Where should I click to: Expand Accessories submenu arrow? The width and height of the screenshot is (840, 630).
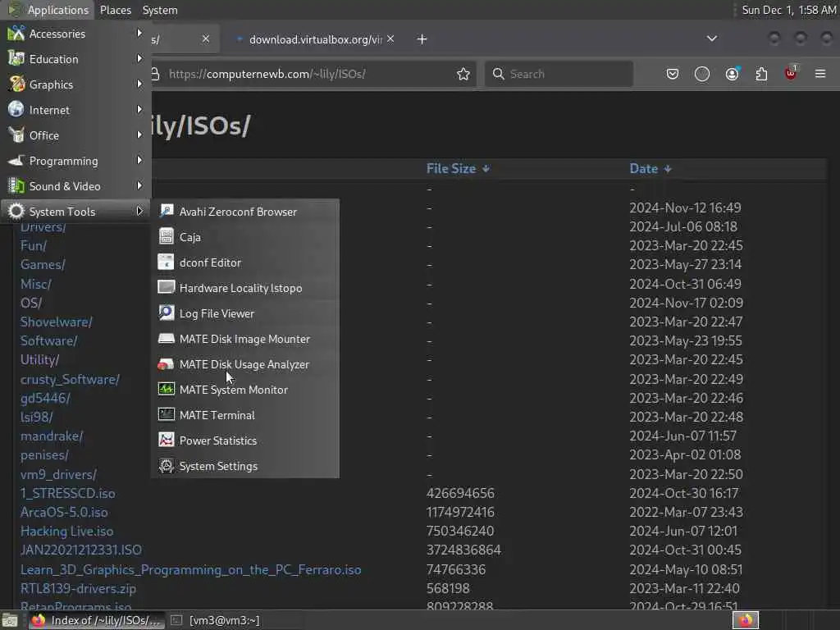(x=139, y=33)
